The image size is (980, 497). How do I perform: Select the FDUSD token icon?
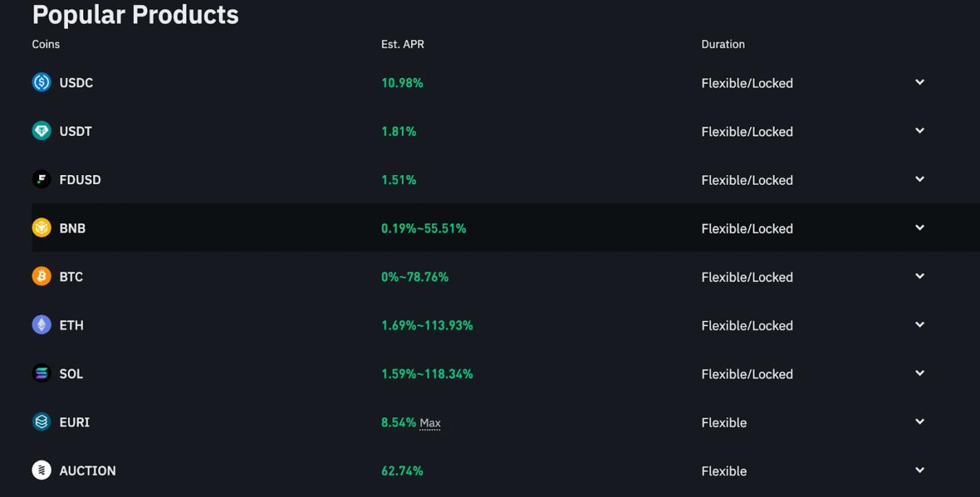click(41, 179)
